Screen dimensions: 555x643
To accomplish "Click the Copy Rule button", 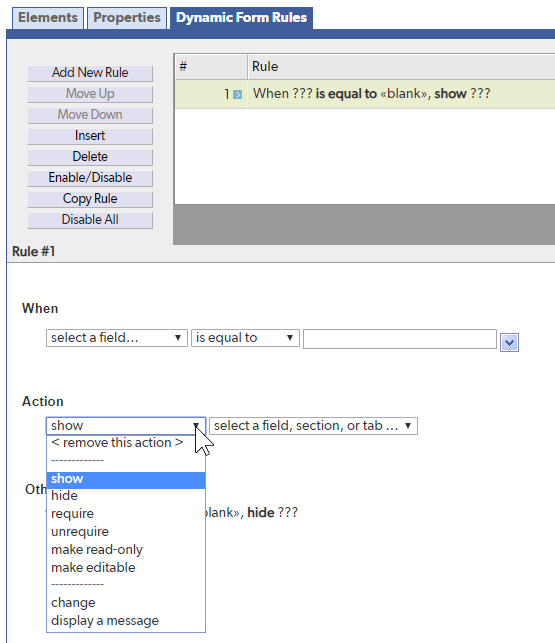I will click(90, 198).
